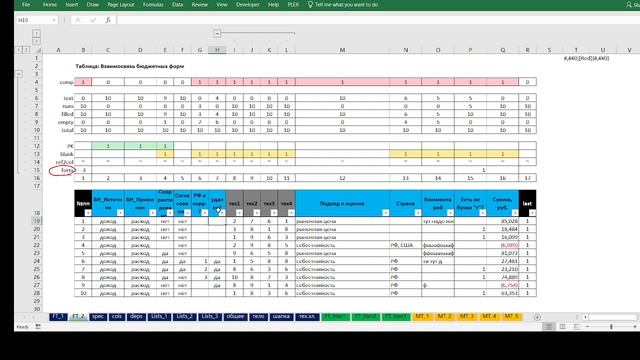Click row outline level 2 button
Screen dimensions: 640x360
pyautogui.click(x=26, y=50)
